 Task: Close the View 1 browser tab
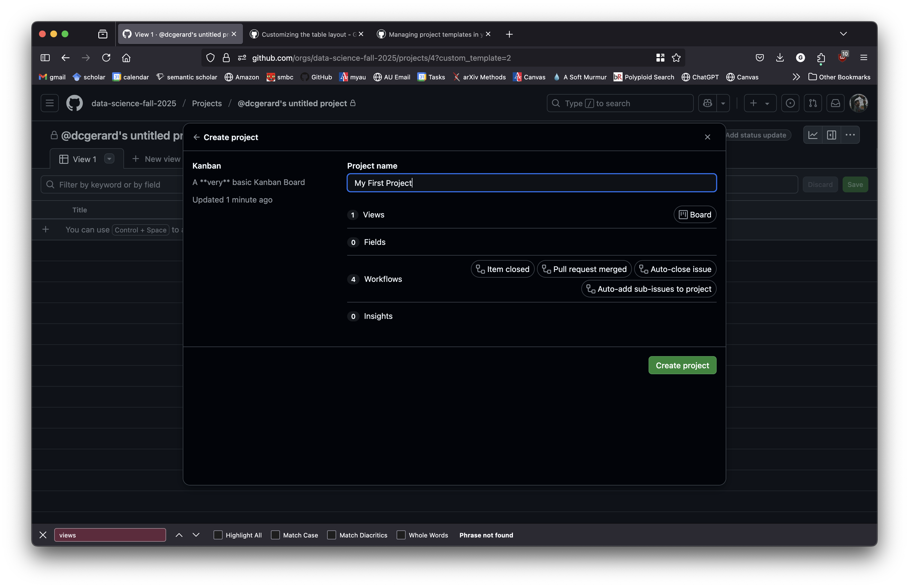click(x=234, y=34)
